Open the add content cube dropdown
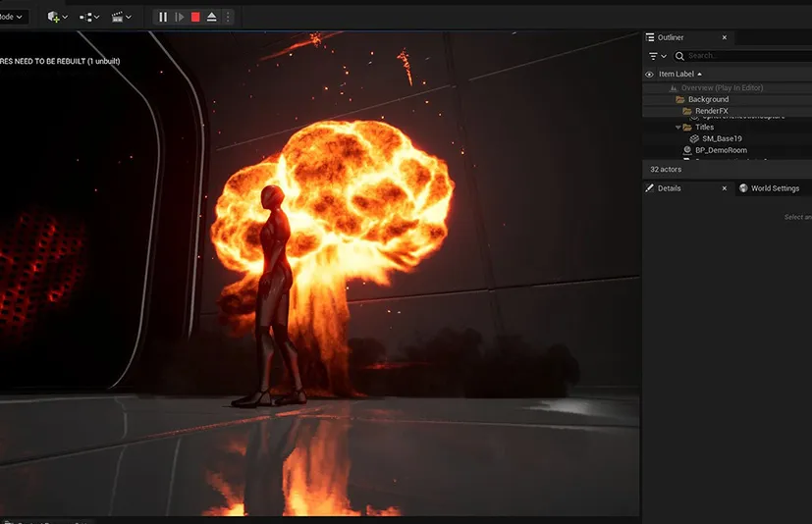Screen dimensions: 812x524 [57, 17]
